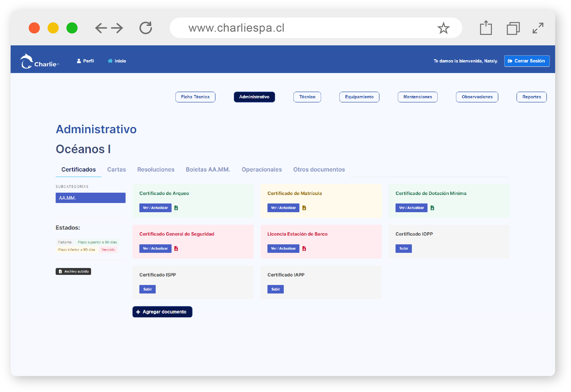Go to the Mantenciones section
This screenshot has width=571, height=392.
point(417,97)
